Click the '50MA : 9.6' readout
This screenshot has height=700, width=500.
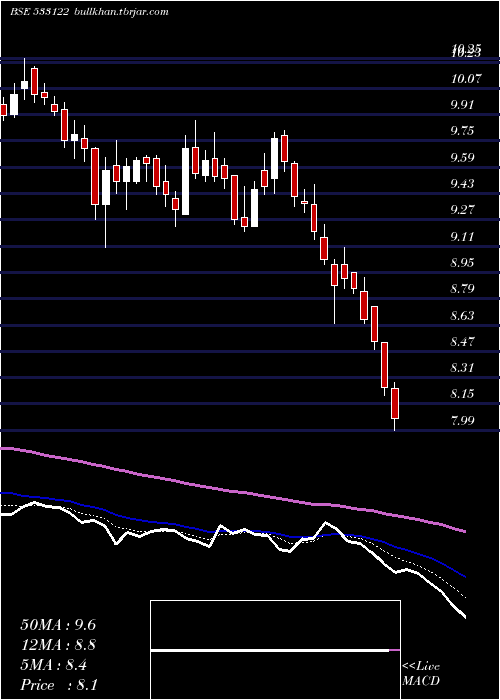[58, 625]
